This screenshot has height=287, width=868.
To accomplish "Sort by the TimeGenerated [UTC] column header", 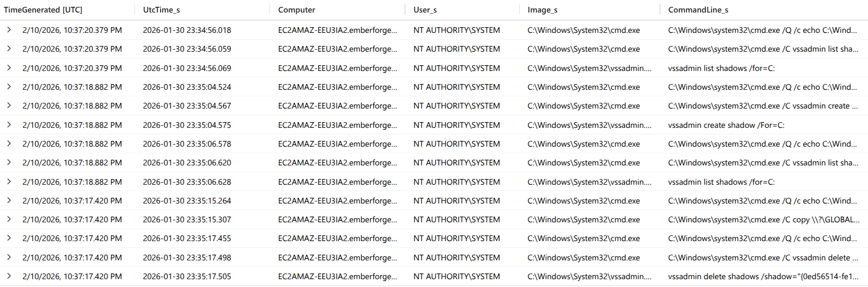I will point(43,10).
